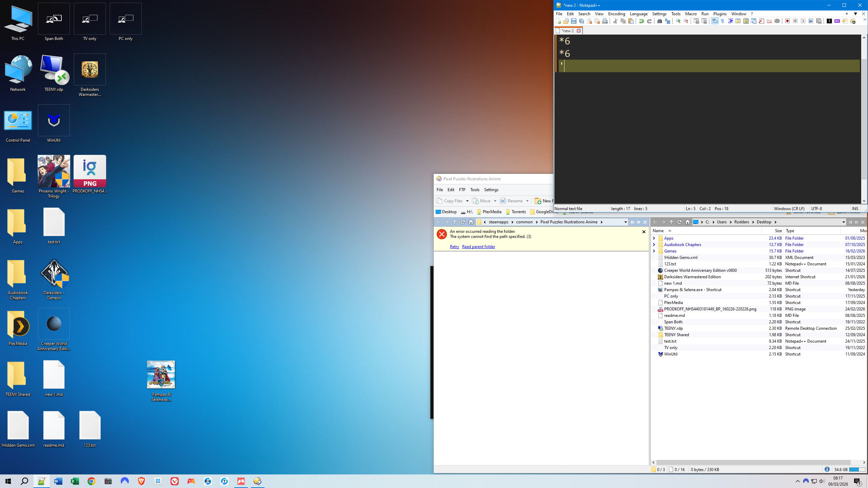The image size is (868, 488).
Task: Click the Zoom In magnifier icon
Action: pos(678,21)
